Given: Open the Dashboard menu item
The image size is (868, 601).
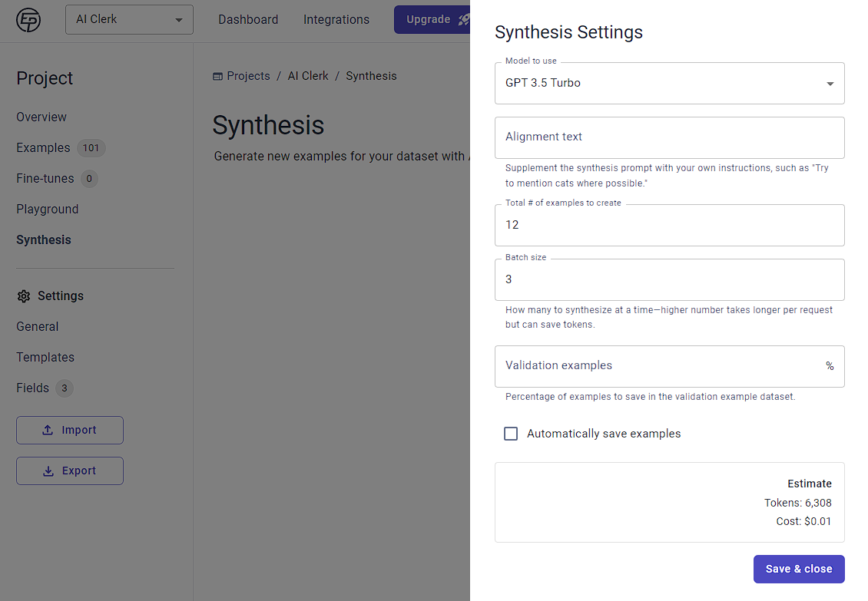Looking at the screenshot, I should [x=248, y=20].
